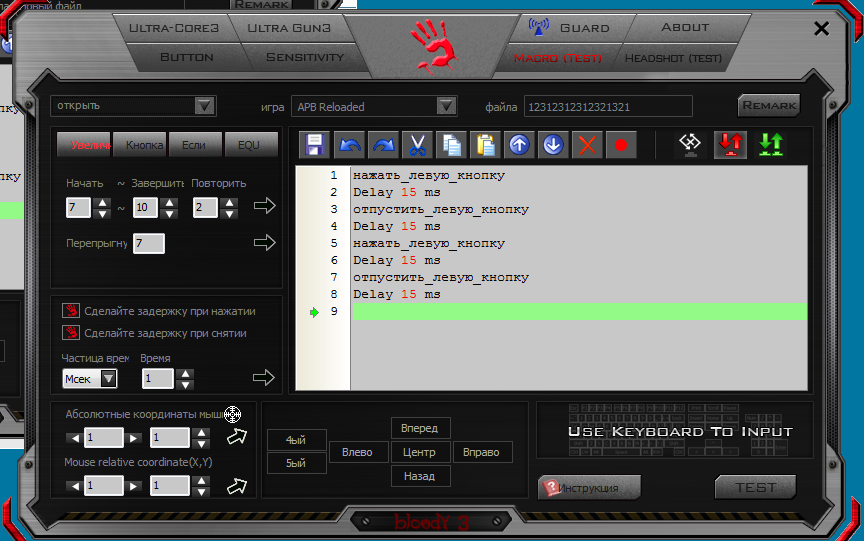
Task: Click the Влево mouse button
Action: (x=358, y=452)
